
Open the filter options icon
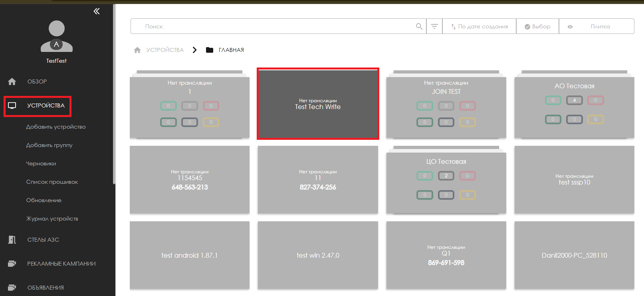(434, 26)
